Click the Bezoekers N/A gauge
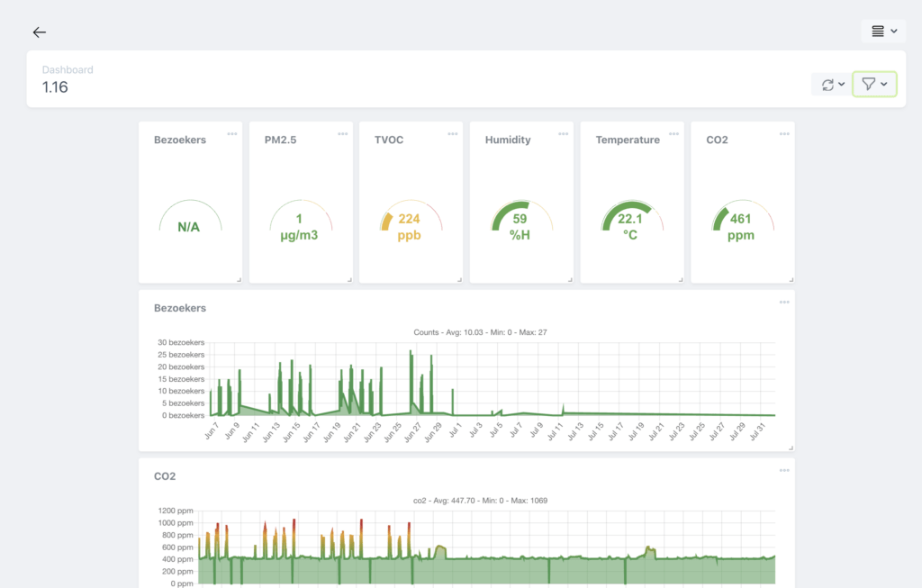 (x=190, y=218)
